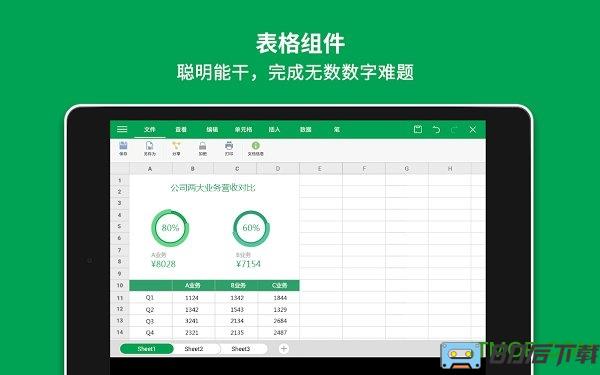Select the Sheet2 tab

tap(194, 349)
